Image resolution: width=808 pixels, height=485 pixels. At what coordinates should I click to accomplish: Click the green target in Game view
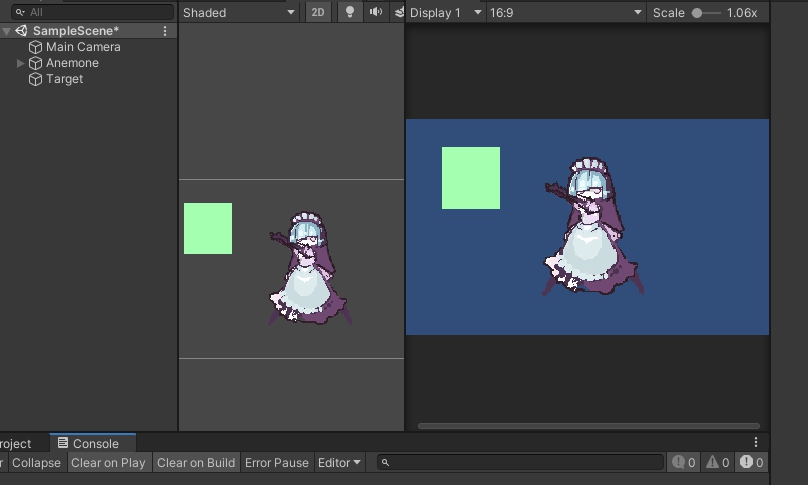(470, 178)
